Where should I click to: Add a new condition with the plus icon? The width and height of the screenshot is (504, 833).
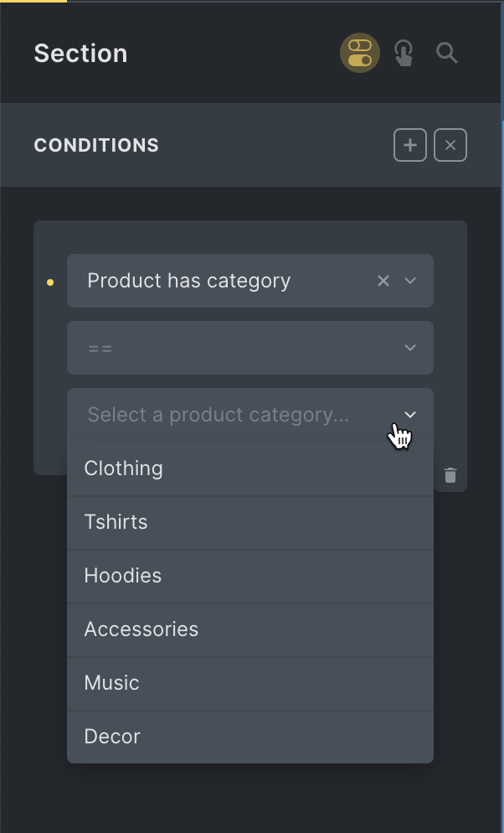click(409, 144)
